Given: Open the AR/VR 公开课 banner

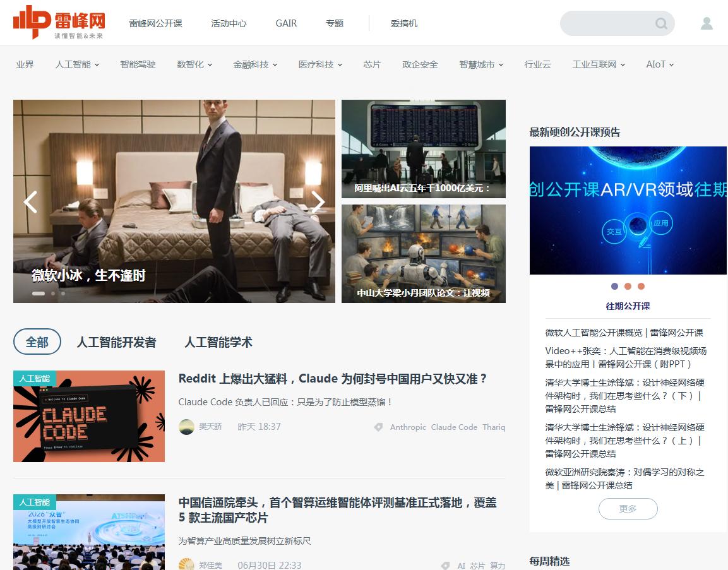Looking at the screenshot, I should [x=628, y=210].
